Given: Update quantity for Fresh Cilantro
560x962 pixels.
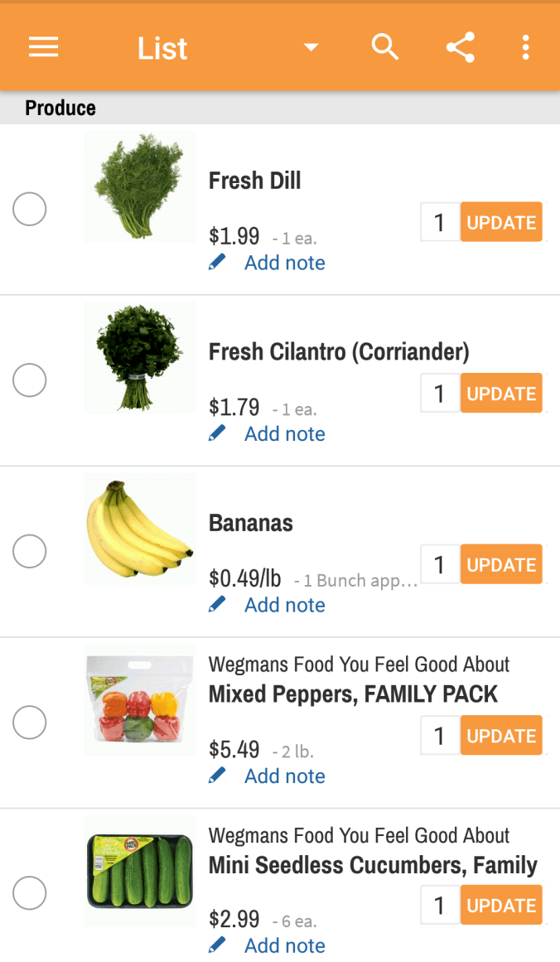Looking at the screenshot, I should click(501, 394).
